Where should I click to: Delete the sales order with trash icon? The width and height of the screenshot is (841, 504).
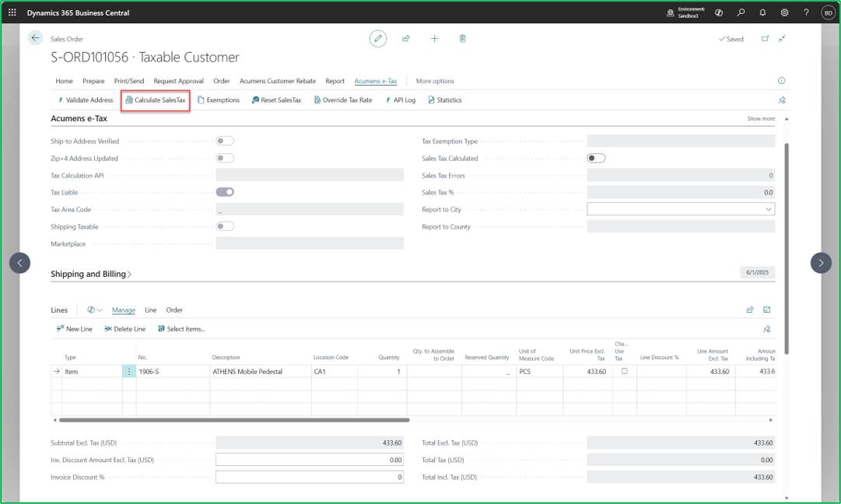click(x=462, y=39)
